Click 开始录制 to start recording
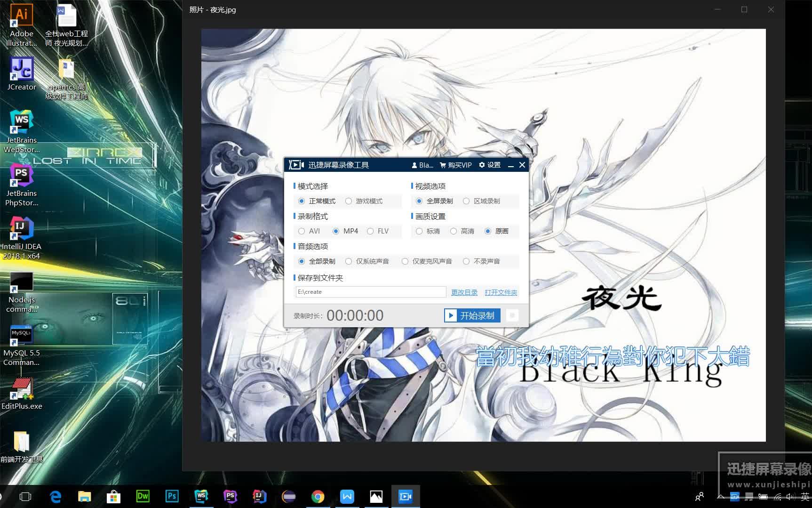Viewport: 812px width, 508px height. (472, 315)
